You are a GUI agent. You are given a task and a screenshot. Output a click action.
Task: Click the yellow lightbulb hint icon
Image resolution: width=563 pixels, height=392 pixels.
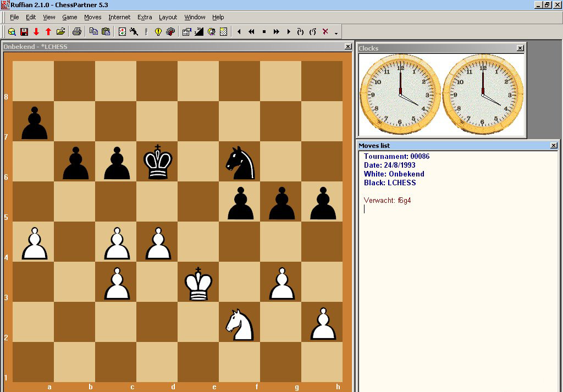pos(158,32)
